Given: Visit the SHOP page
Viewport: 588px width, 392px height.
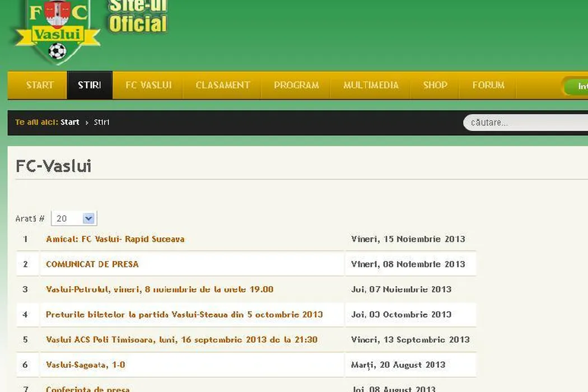Looking at the screenshot, I should [x=435, y=85].
